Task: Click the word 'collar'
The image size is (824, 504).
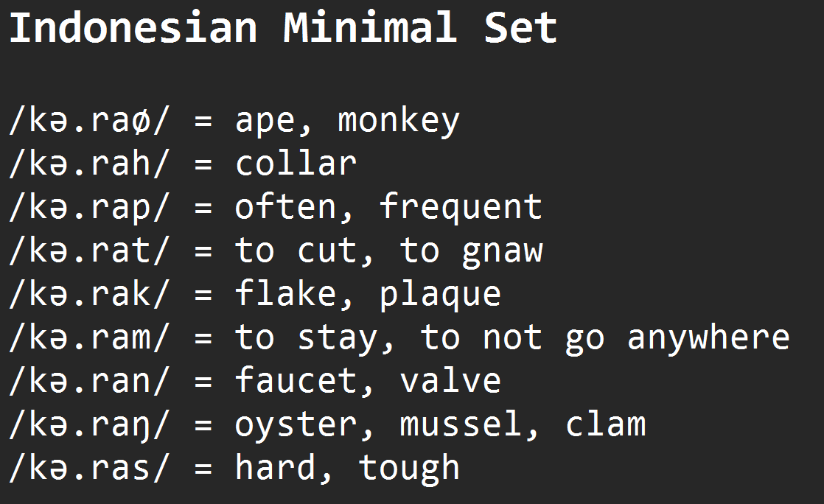Action: click(x=296, y=164)
